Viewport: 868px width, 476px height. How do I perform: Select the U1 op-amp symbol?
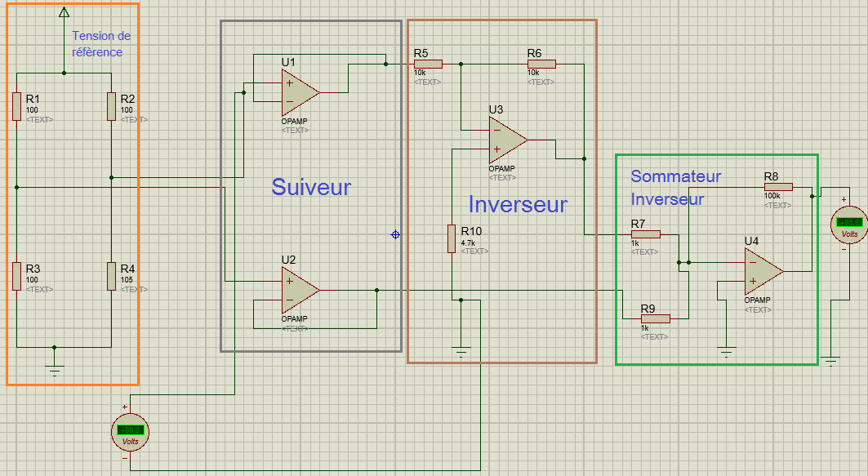[300, 92]
